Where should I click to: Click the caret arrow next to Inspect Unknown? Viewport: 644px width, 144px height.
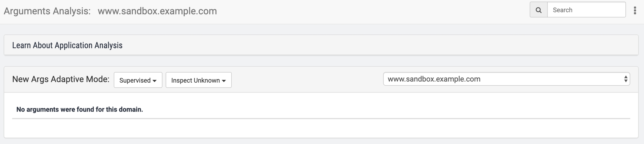(224, 81)
